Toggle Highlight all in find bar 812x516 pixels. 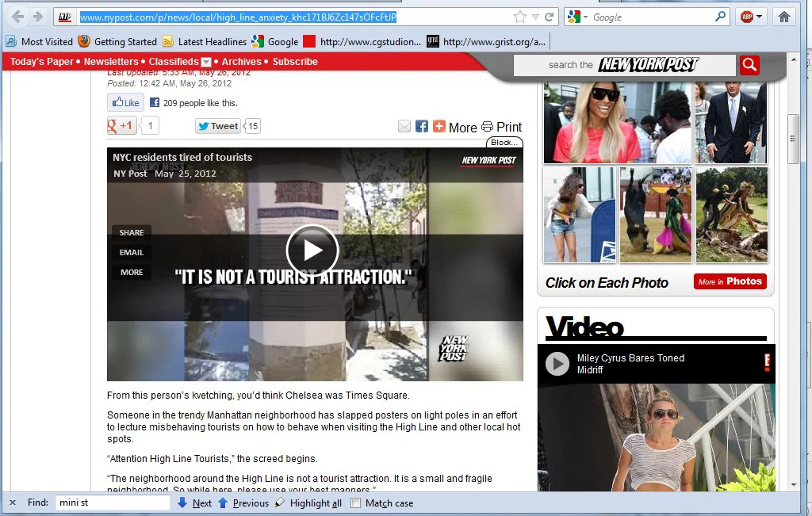pos(308,503)
